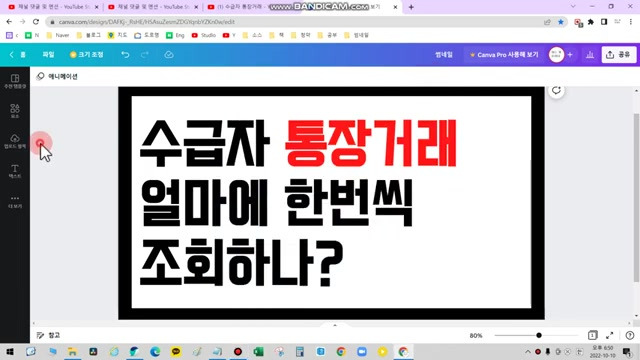Open the Text panel in sidebar
The width and height of the screenshot is (640, 360).
coord(15,171)
